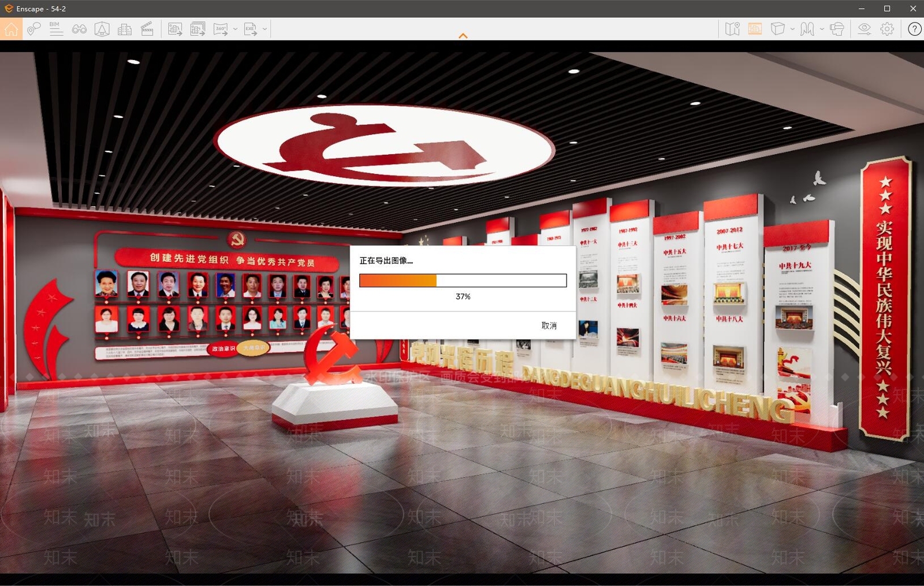Maximize the Enscape window
The width and height of the screenshot is (924, 586).
coord(887,9)
